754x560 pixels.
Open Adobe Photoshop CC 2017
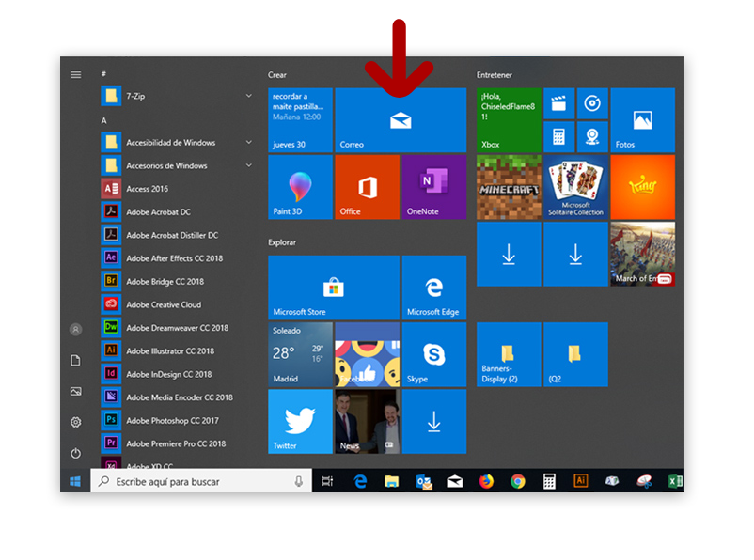click(x=177, y=420)
